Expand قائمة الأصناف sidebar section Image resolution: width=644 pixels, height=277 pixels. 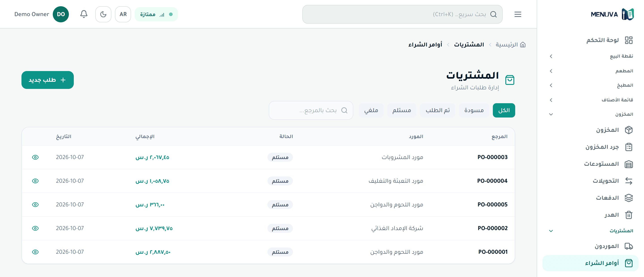pyautogui.click(x=590, y=100)
